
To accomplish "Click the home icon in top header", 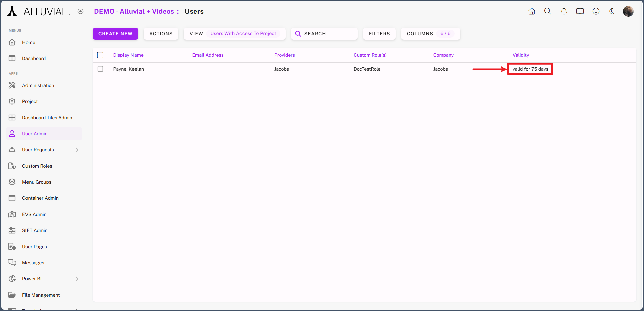I will [x=532, y=11].
